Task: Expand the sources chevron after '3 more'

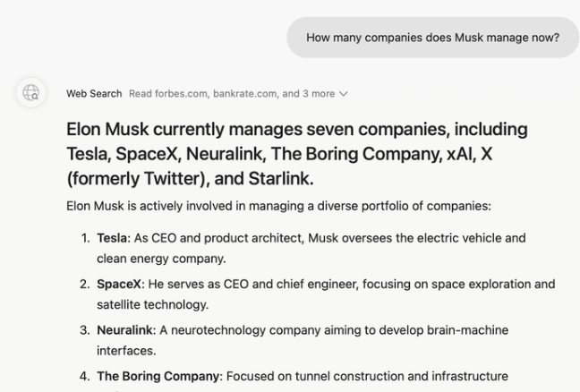Action: 344,94
